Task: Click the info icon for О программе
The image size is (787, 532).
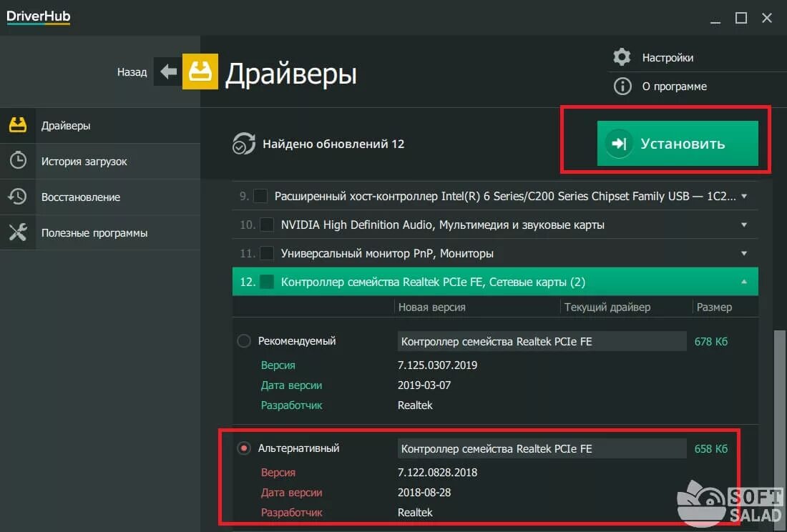Action: (622, 87)
